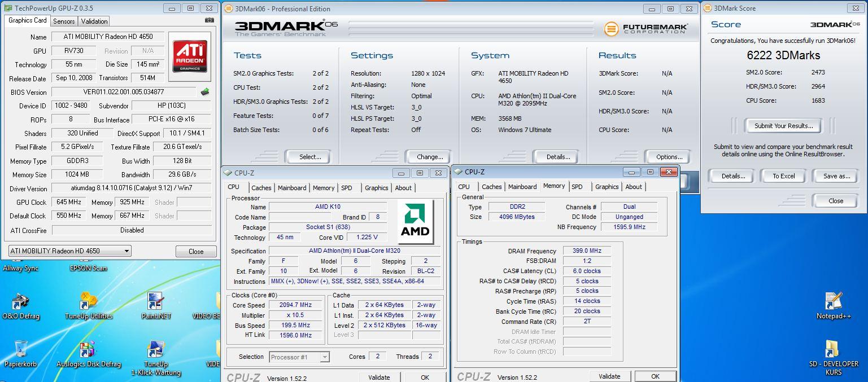Viewport: 868px width, 382px height.
Task: Switch to the Validation tab in GPU-Z
Action: [94, 21]
